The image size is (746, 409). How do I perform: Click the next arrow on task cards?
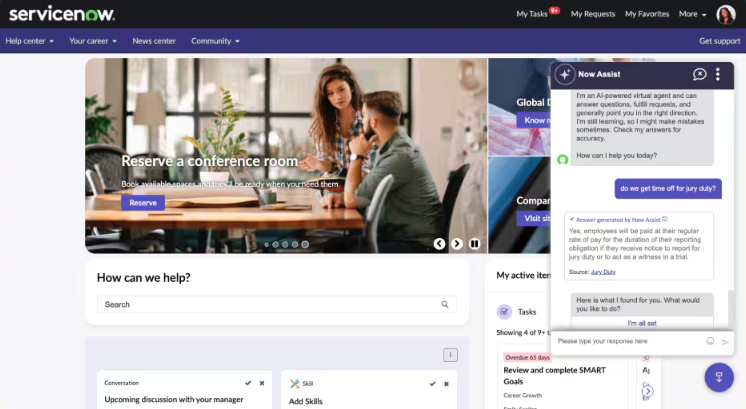[648, 391]
